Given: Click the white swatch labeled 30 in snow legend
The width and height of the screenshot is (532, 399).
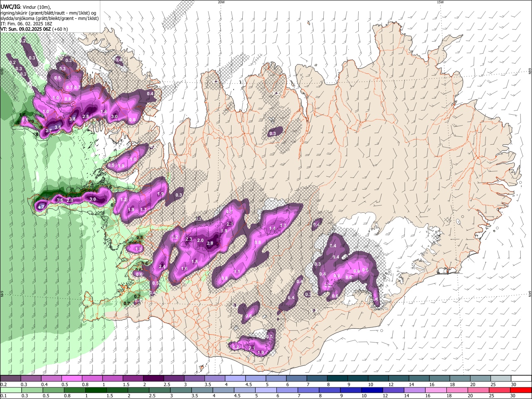Looking at the screenshot, I should coord(521,378).
